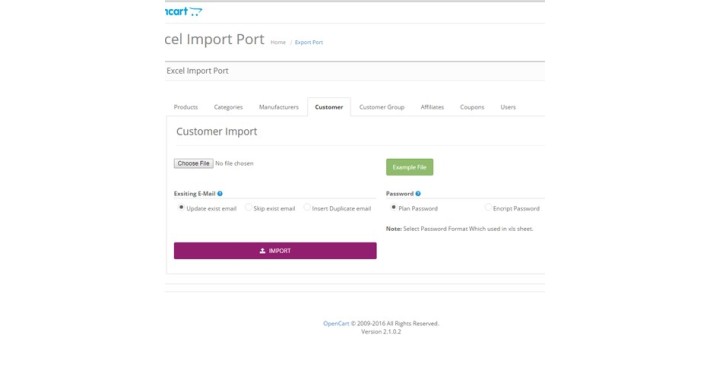Switch to the Categories tab

(228, 107)
